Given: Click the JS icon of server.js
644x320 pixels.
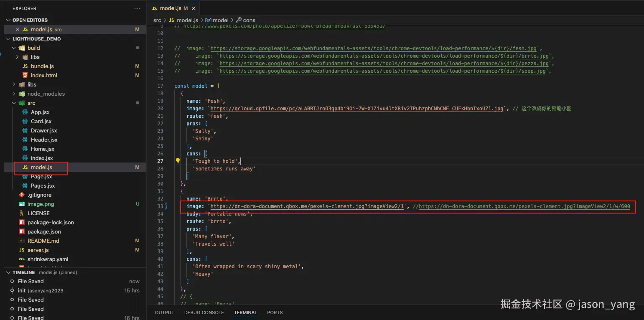Looking at the screenshot, I should 22,250.
